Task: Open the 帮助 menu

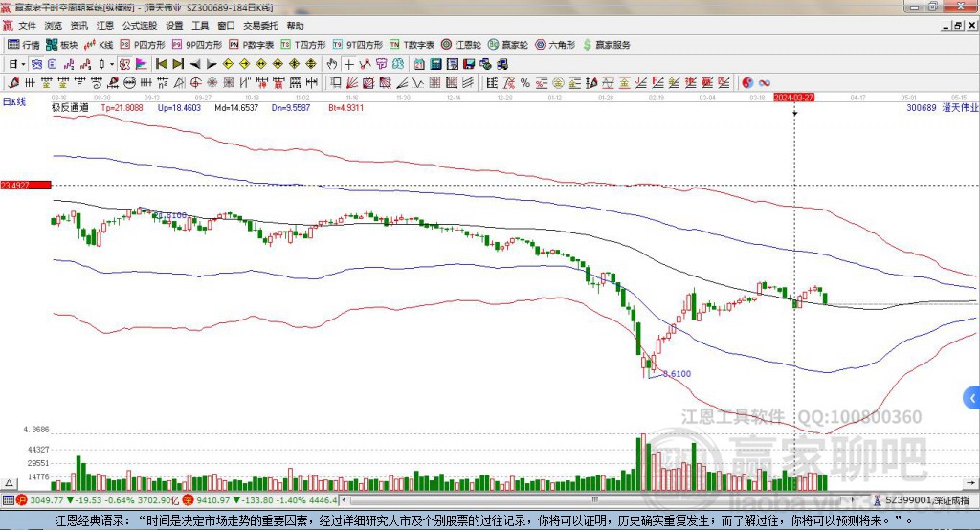Action: point(295,26)
